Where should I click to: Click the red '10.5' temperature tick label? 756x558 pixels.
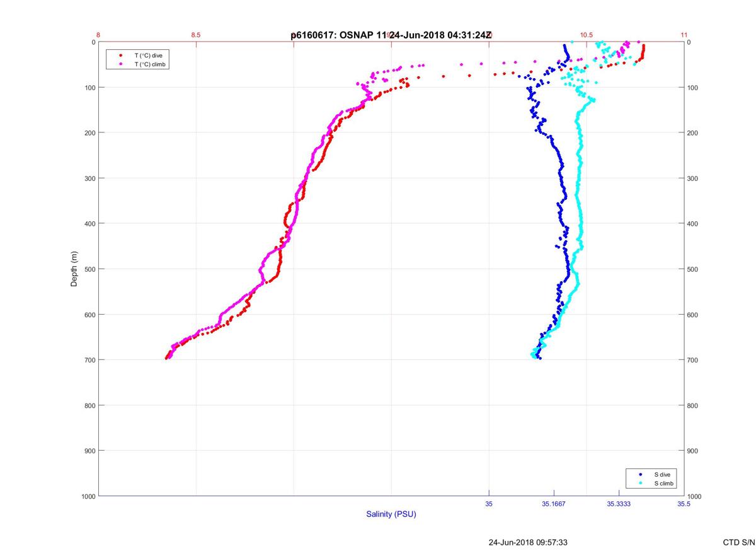pos(587,35)
